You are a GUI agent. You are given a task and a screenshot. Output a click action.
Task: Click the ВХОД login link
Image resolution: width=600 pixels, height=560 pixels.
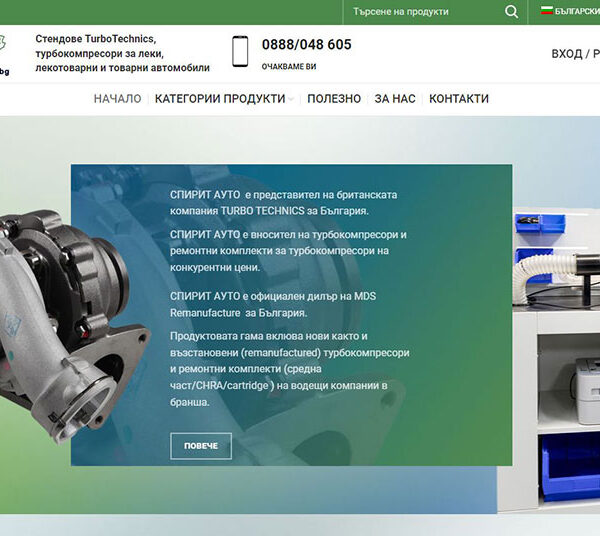click(566, 54)
